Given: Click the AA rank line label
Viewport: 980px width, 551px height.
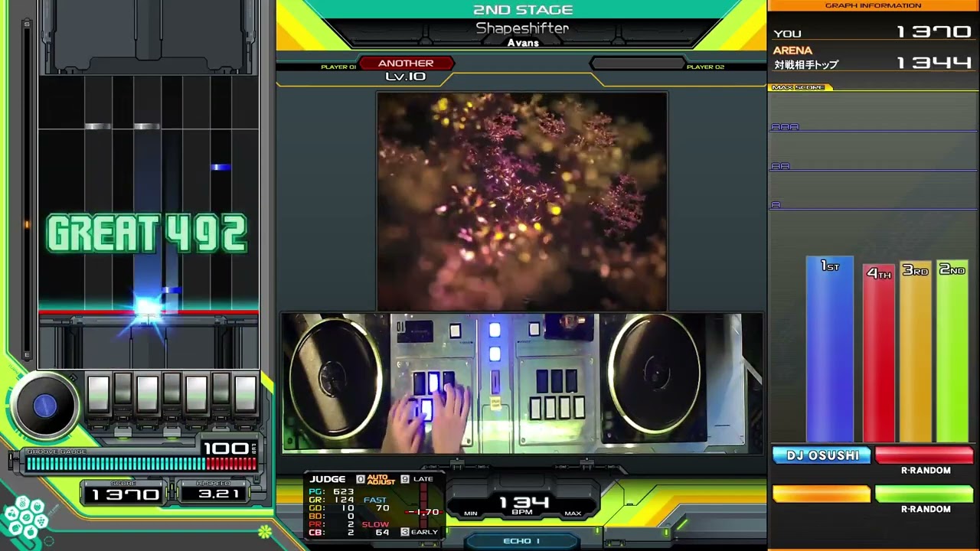Looking at the screenshot, I should click(x=780, y=166).
